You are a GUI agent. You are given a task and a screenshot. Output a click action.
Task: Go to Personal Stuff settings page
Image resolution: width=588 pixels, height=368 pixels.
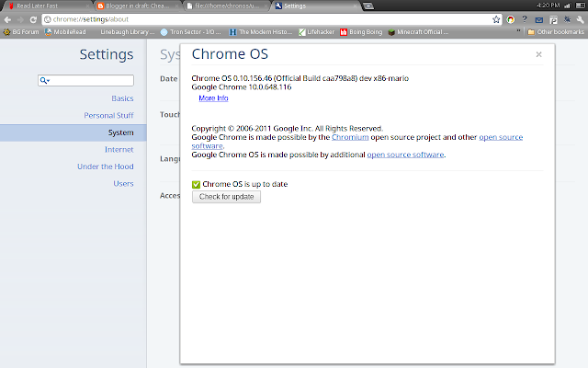(x=108, y=115)
